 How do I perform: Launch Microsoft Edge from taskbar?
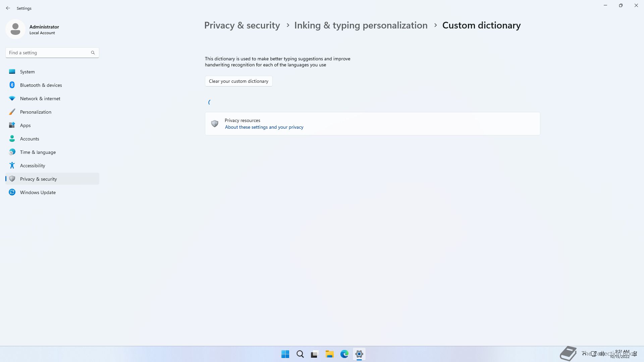(x=344, y=354)
